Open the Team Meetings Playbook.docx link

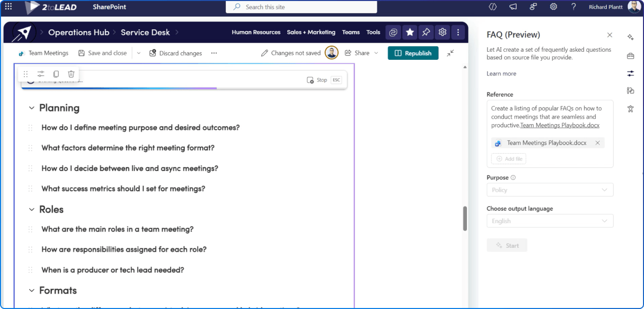pyautogui.click(x=559, y=125)
